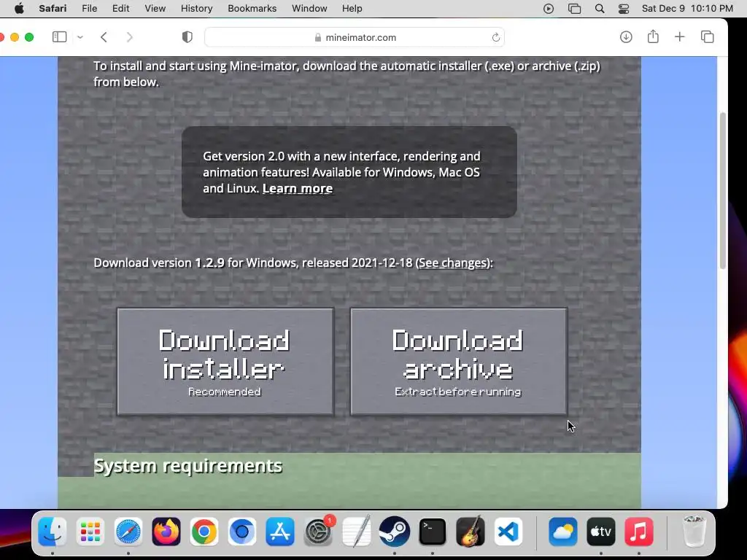Open the Trash from the Dock
747x560 pixels.
(x=694, y=532)
